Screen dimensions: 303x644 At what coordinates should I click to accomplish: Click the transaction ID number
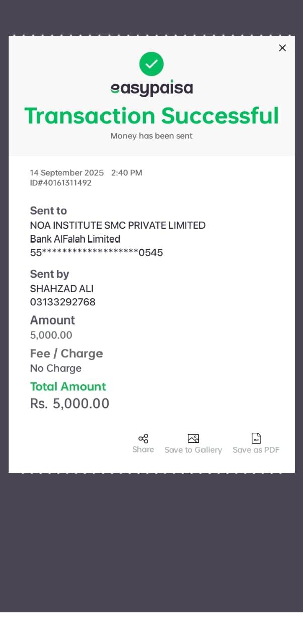(x=61, y=183)
